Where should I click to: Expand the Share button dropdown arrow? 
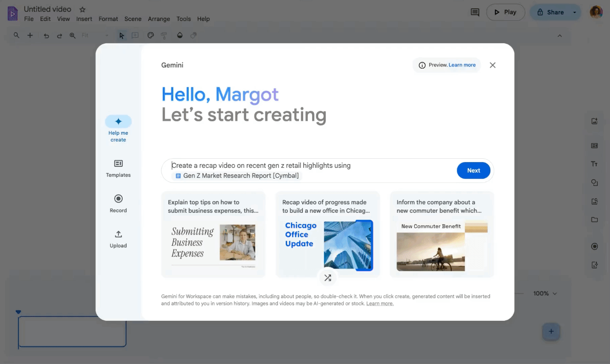[x=575, y=12]
